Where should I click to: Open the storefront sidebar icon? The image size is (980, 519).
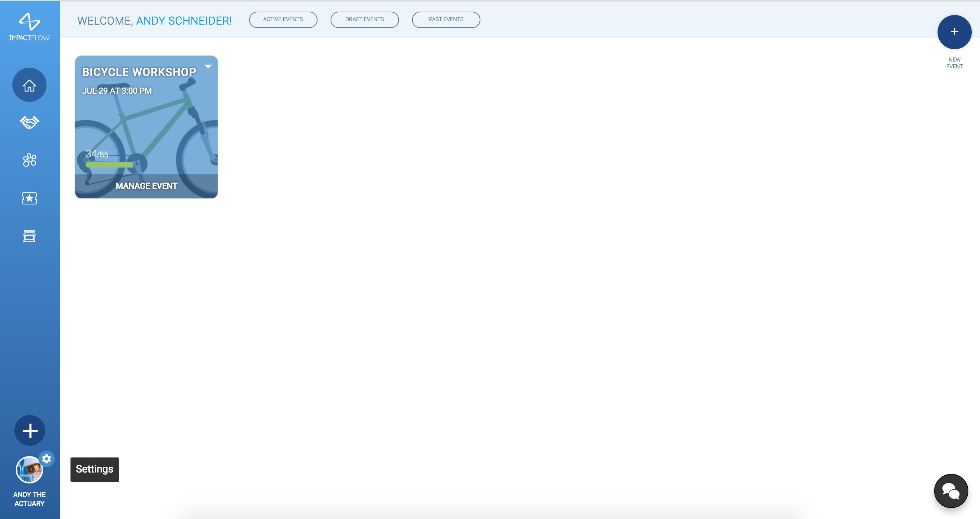coord(29,236)
